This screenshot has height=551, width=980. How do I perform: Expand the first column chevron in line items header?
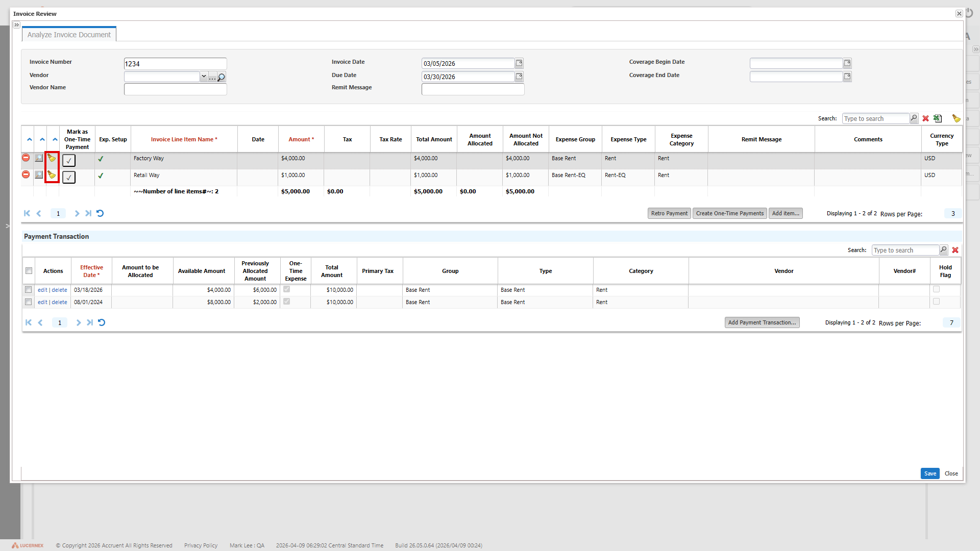tap(30, 139)
